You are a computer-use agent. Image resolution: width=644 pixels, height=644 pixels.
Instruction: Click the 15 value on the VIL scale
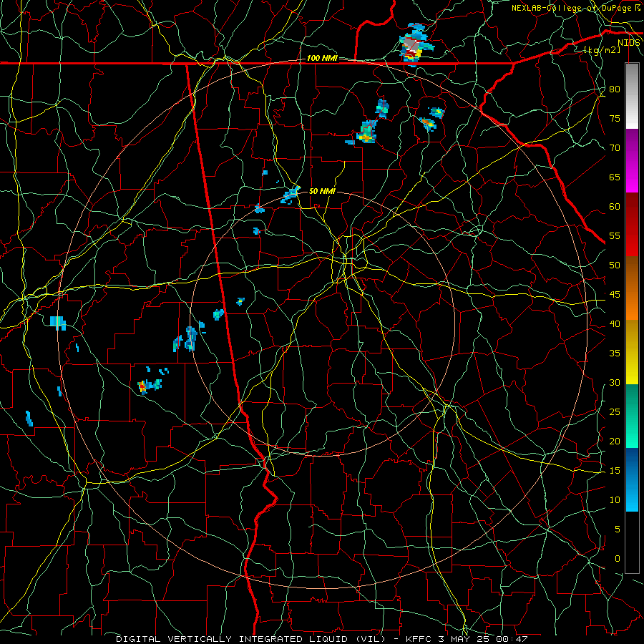615,471
